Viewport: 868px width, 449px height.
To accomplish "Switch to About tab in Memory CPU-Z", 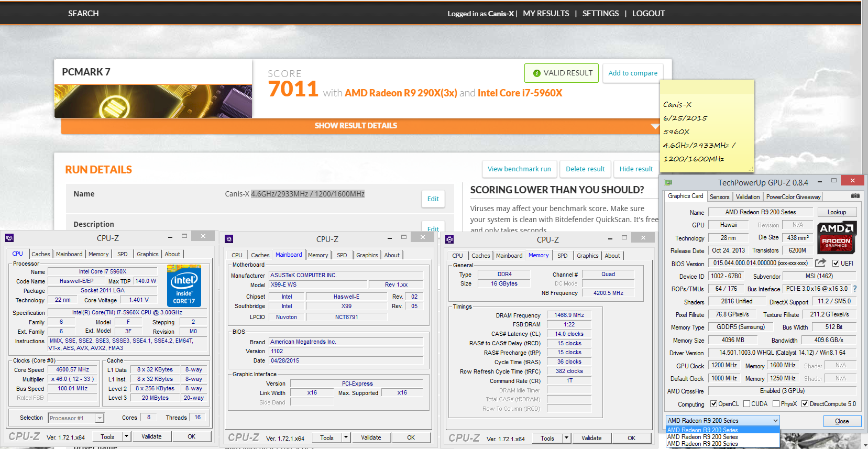I will [612, 256].
